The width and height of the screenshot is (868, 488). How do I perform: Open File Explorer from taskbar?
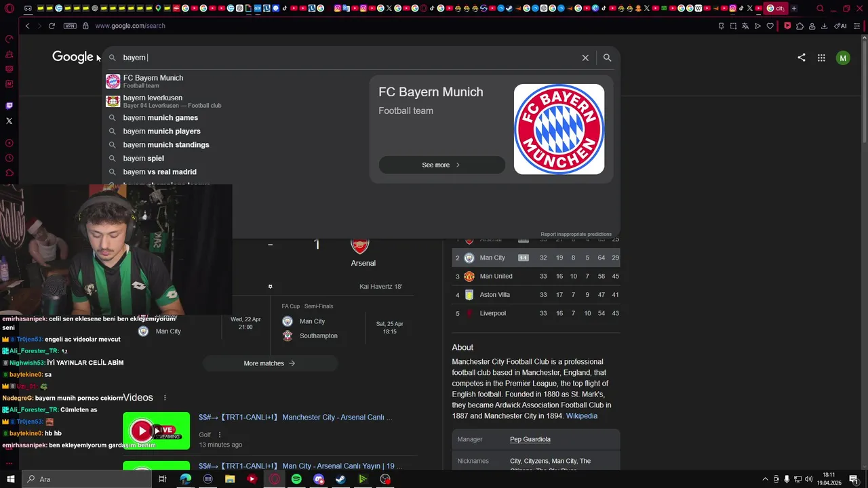coord(230,479)
